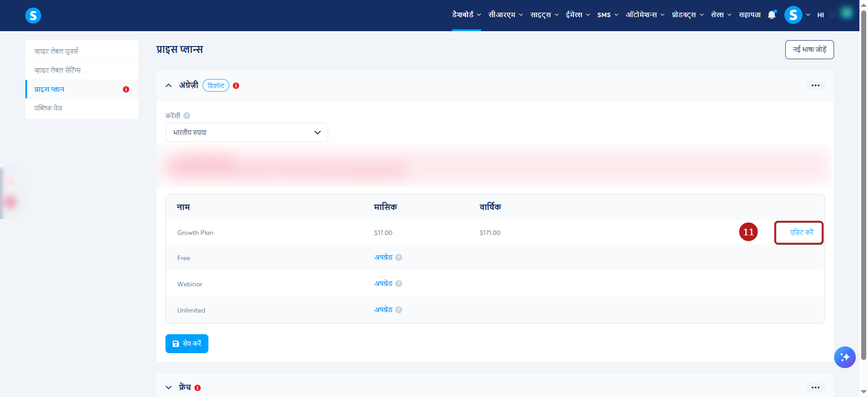Click the Unlimited plan name

click(191, 310)
